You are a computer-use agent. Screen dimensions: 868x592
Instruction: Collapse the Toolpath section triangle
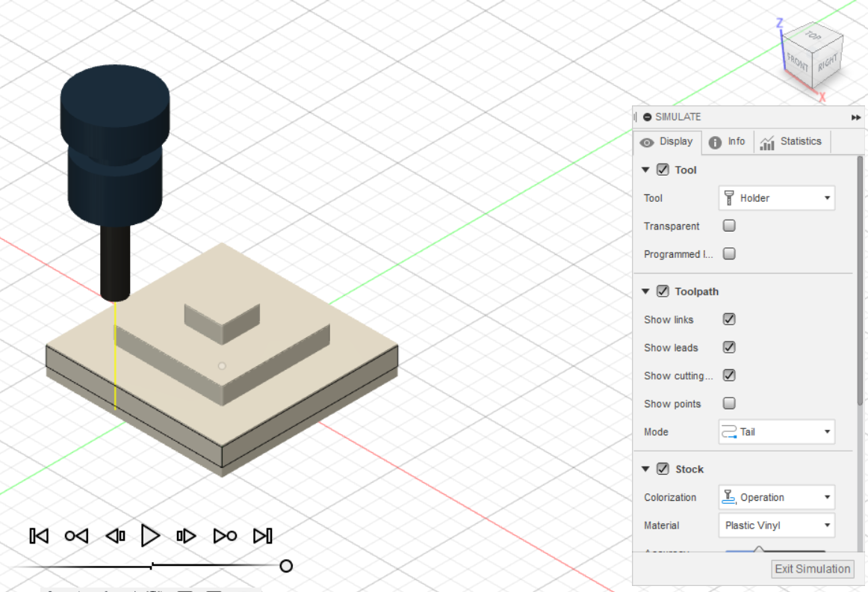[645, 292]
